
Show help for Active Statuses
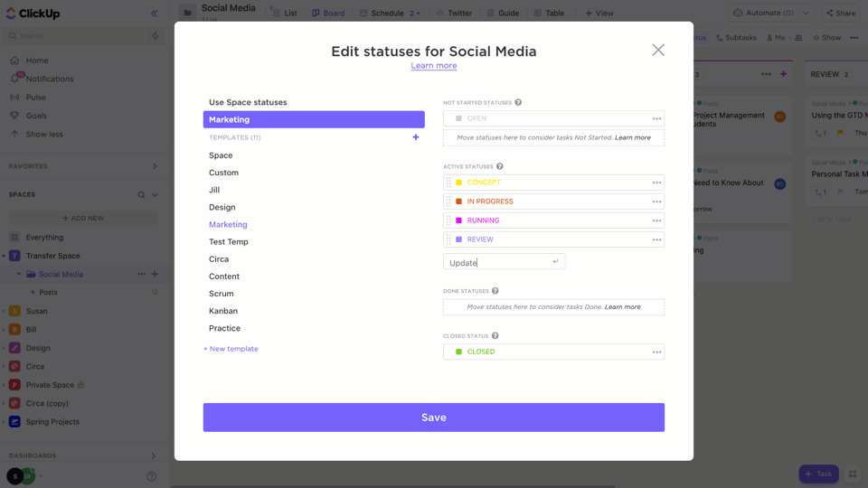[499, 166]
